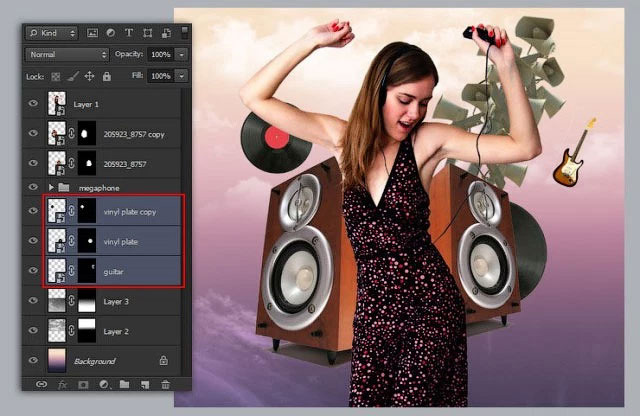Expand the megaphone group folder
Viewport: 640px width, 416px height.
tap(51, 187)
